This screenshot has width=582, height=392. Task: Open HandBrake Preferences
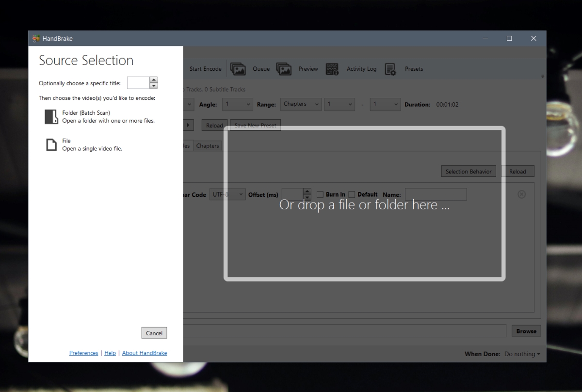[x=83, y=353]
